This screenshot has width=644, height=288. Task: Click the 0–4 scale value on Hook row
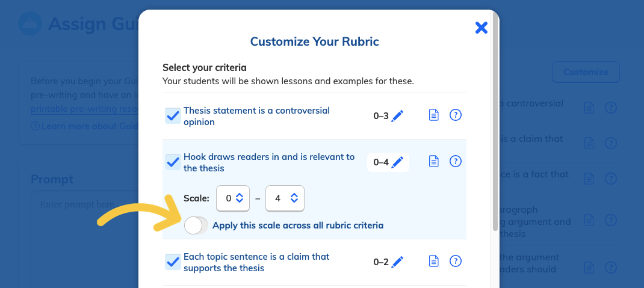point(381,162)
